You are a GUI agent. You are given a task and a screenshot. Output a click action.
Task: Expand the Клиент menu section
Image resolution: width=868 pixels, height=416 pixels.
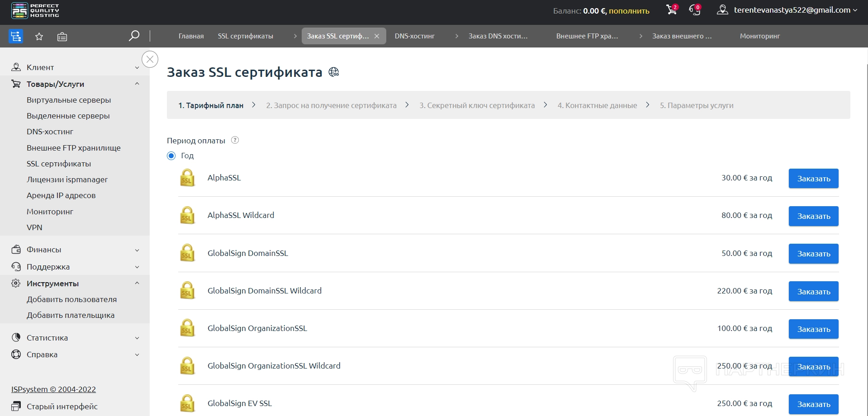(x=137, y=67)
